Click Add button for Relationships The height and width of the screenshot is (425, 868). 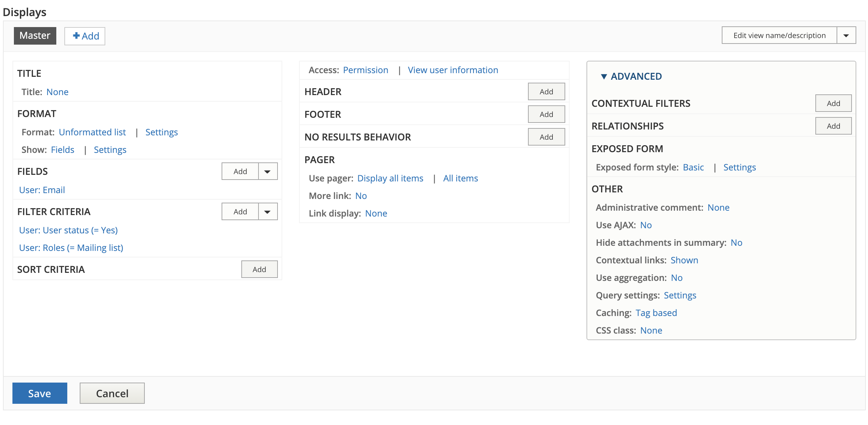pyautogui.click(x=833, y=126)
